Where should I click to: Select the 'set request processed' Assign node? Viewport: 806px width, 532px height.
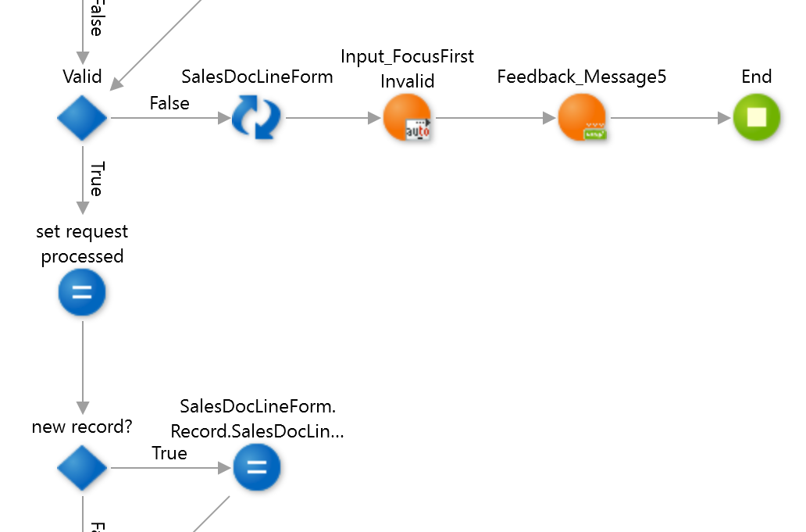pos(82,293)
